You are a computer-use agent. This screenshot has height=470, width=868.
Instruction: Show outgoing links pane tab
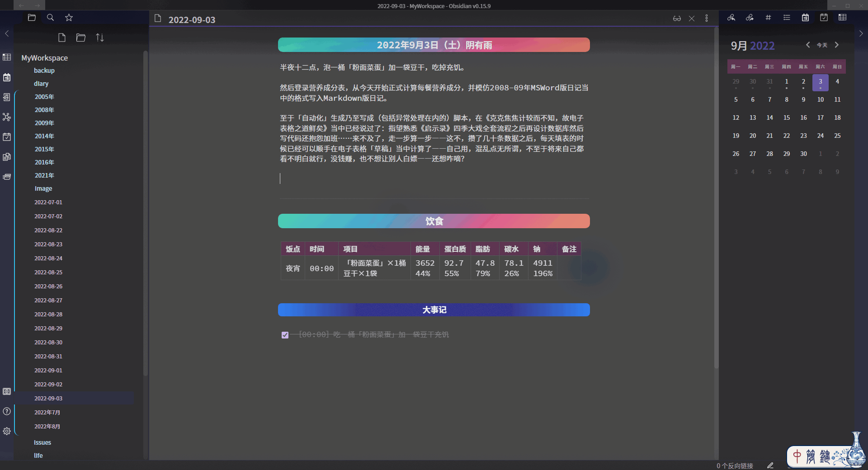pos(750,18)
